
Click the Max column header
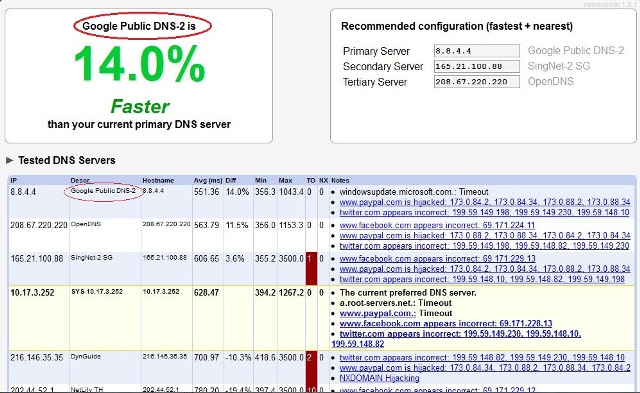[285, 180]
